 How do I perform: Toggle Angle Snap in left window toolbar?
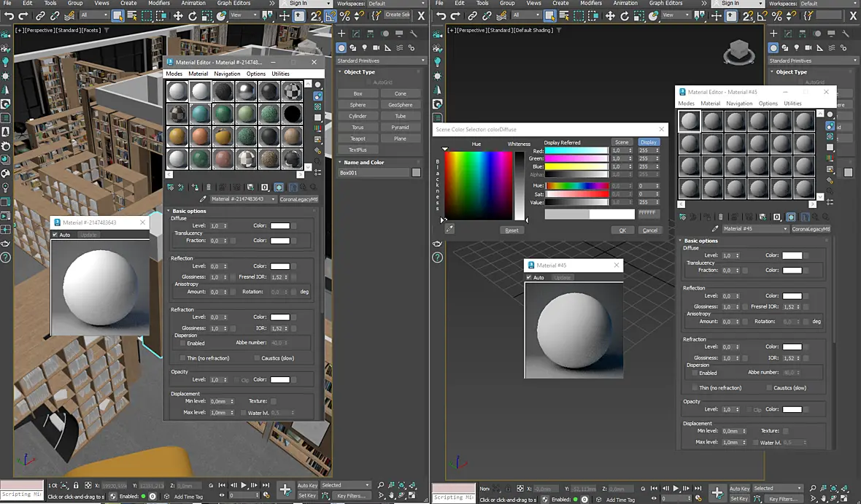click(331, 16)
